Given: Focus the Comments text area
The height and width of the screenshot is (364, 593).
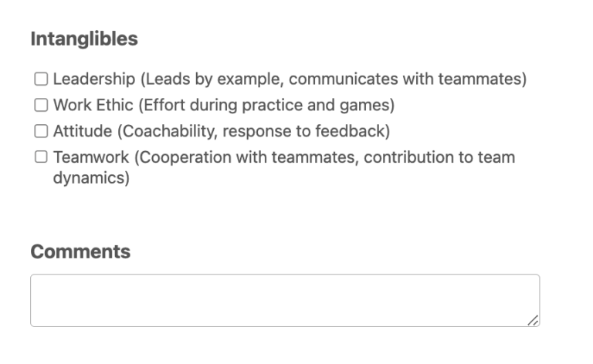Looking at the screenshot, I should [x=284, y=300].
